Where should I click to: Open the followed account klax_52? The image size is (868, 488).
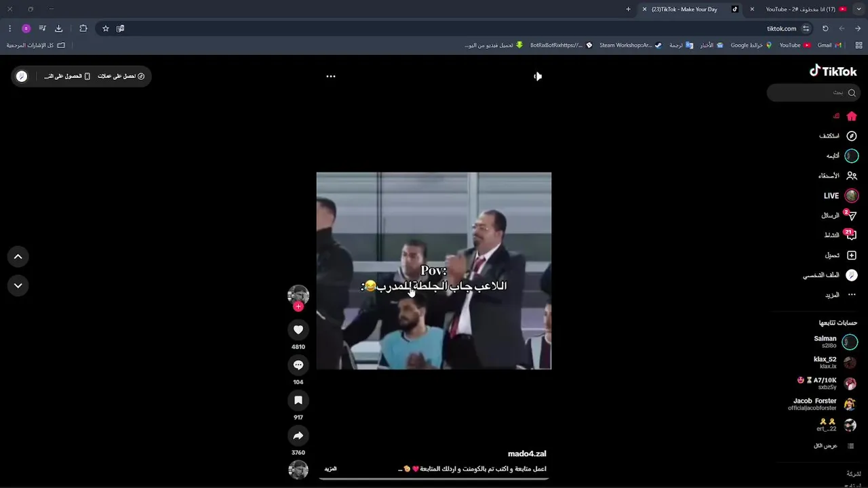835,363
